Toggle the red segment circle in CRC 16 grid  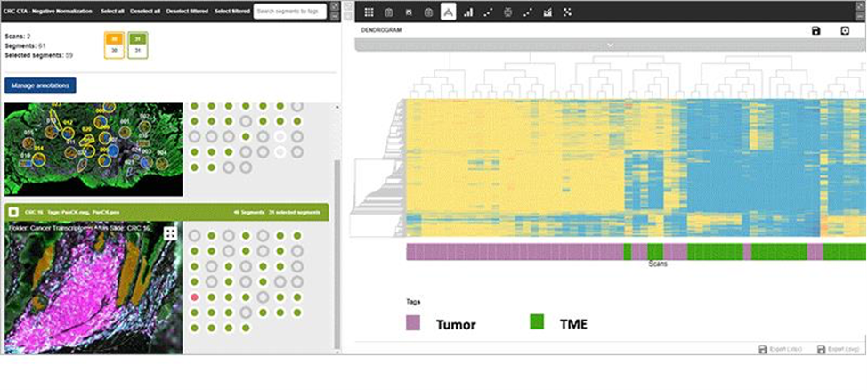[x=194, y=297]
